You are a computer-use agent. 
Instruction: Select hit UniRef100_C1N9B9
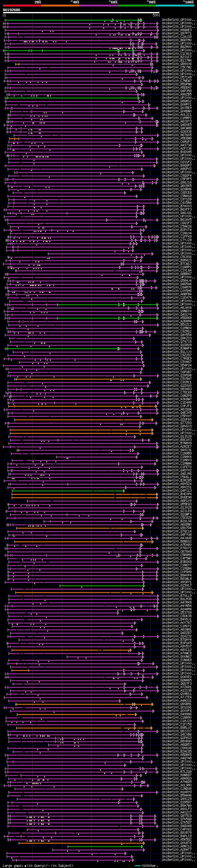point(177,453)
